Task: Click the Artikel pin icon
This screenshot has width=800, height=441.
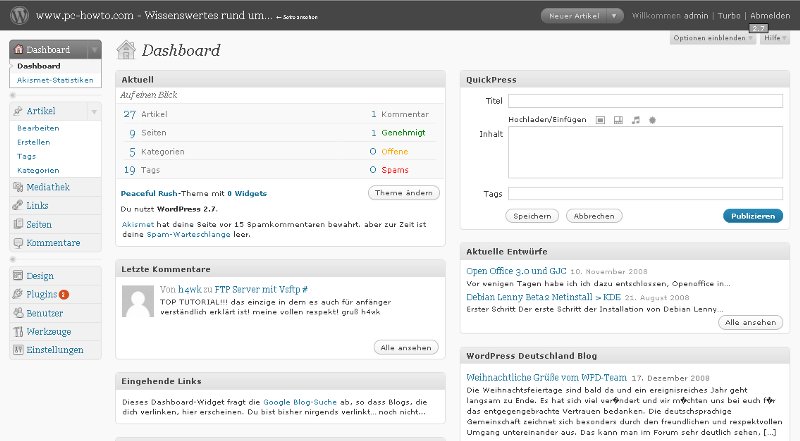Action: [x=18, y=111]
